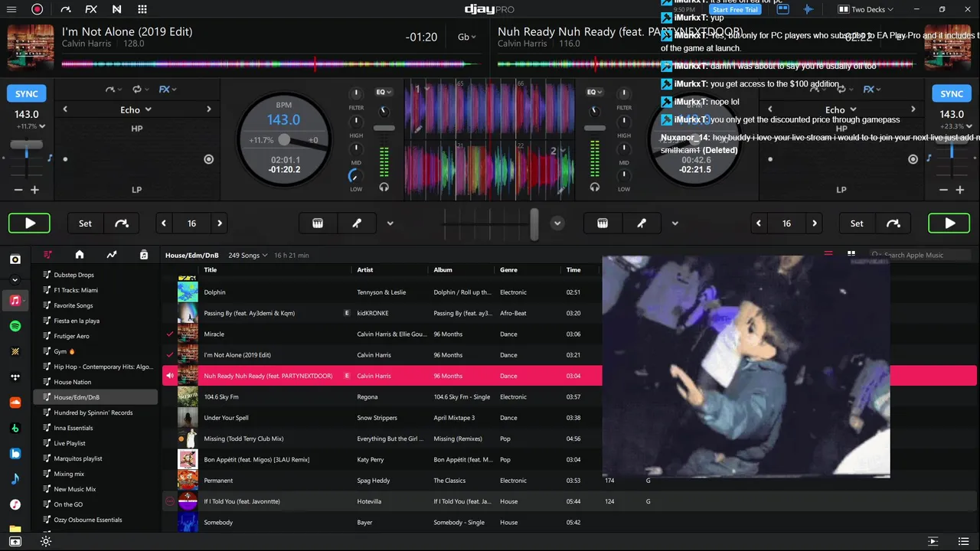Open the top toolbar FX panel
This screenshot has height=551, width=980.
coord(91,9)
